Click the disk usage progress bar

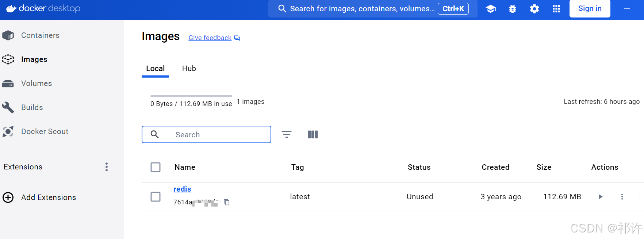(191, 96)
